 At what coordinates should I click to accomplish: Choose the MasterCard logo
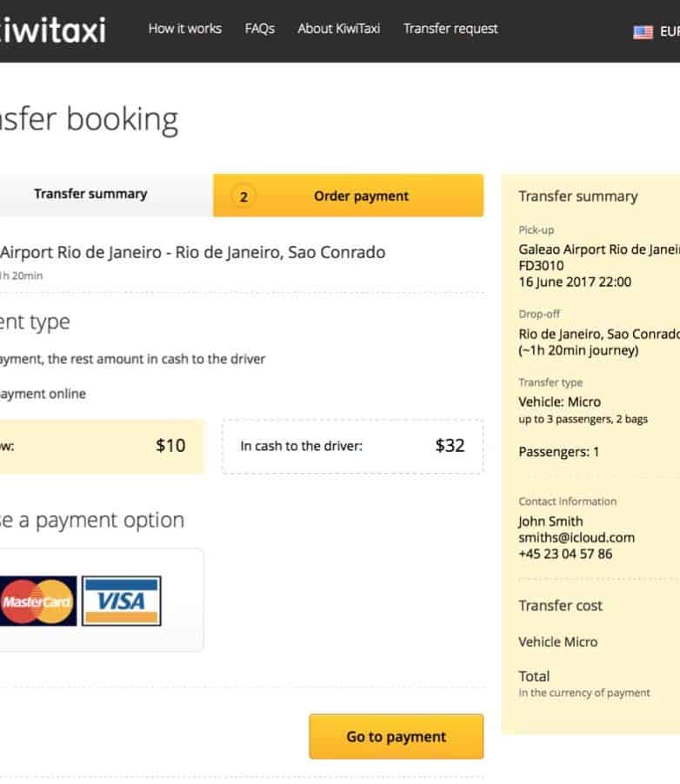[37, 601]
